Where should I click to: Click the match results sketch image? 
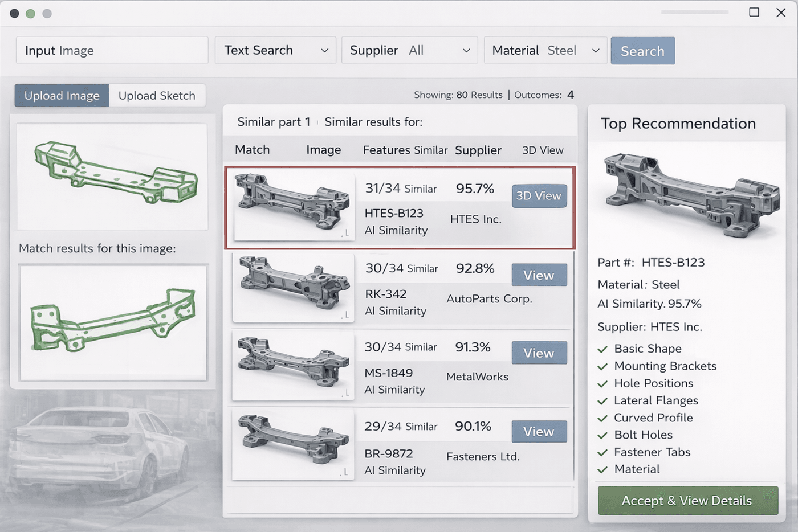(x=113, y=323)
